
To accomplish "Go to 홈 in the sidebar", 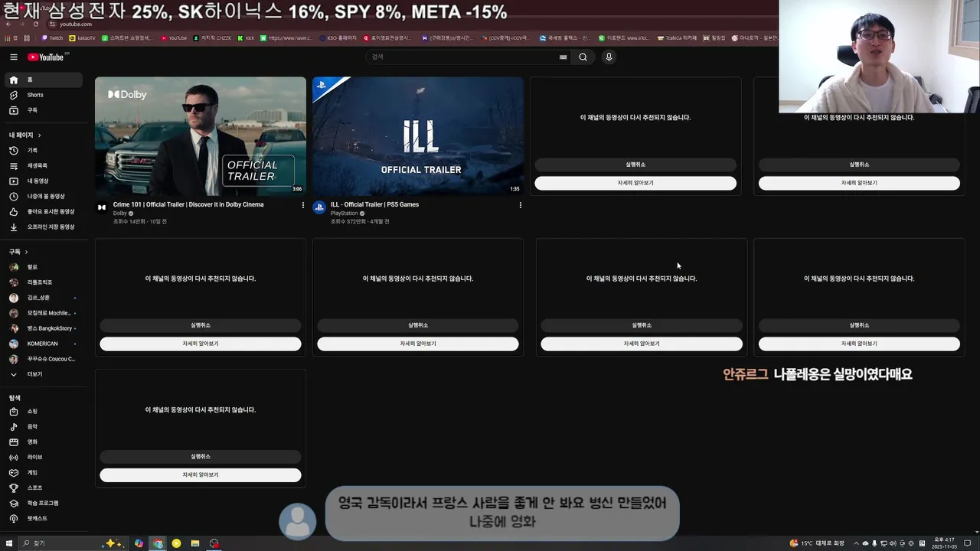I will point(43,80).
